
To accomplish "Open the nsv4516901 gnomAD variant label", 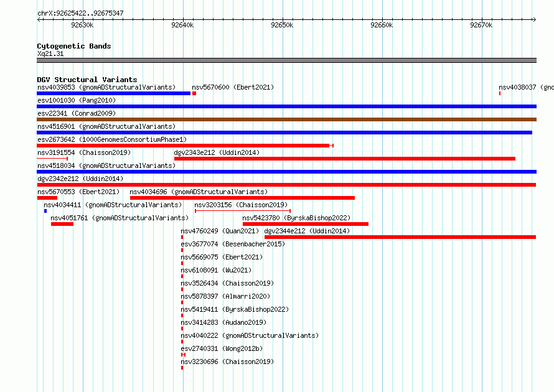I will click(x=106, y=126).
